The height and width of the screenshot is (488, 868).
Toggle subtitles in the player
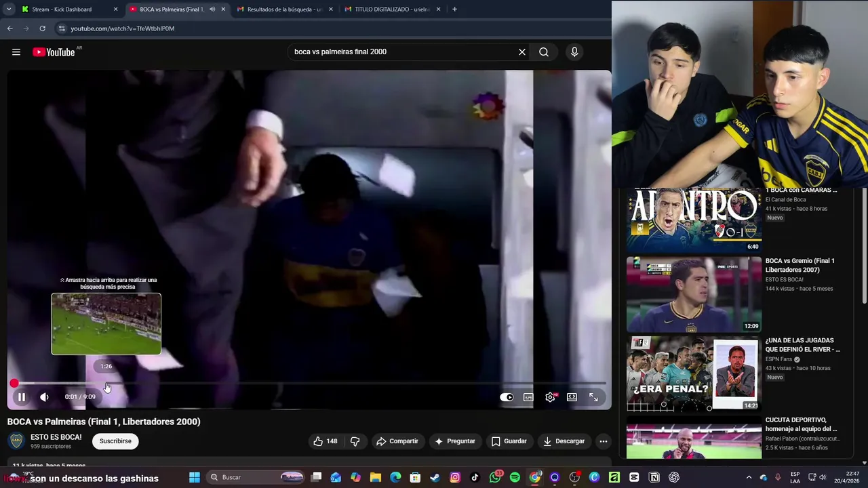pyautogui.click(x=528, y=397)
